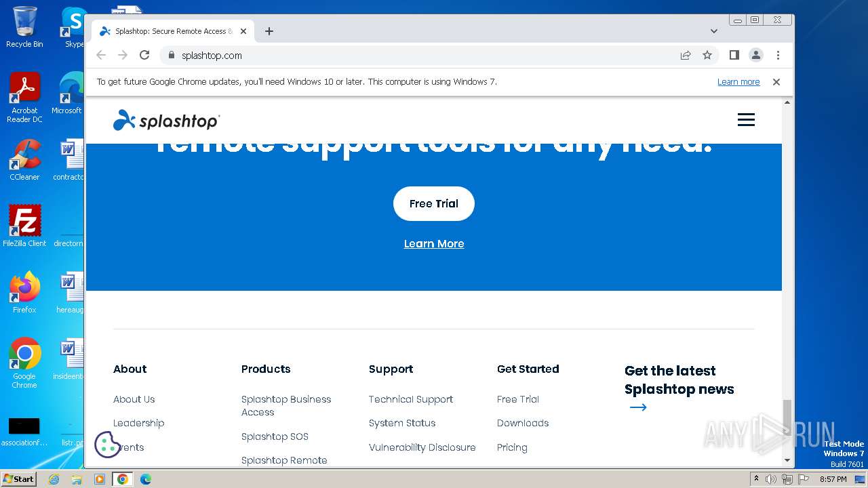Open the media player on the taskbar
The image size is (868, 488).
pos(100,479)
